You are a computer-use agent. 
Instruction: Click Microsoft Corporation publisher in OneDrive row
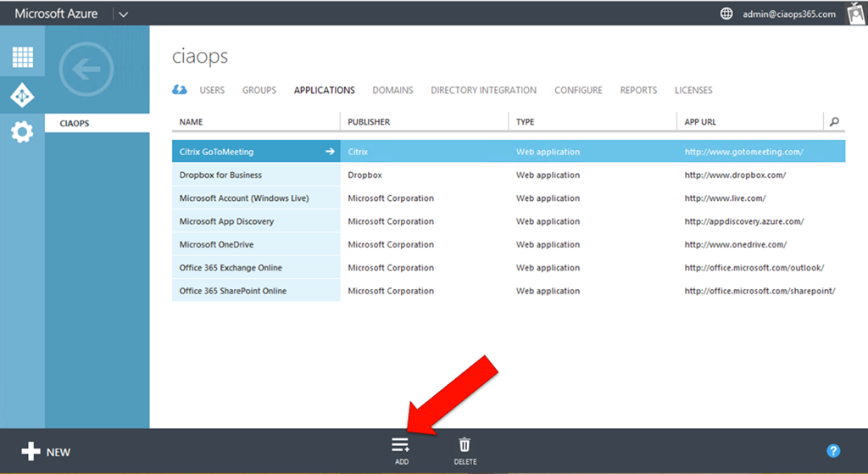[x=391, y=245]
